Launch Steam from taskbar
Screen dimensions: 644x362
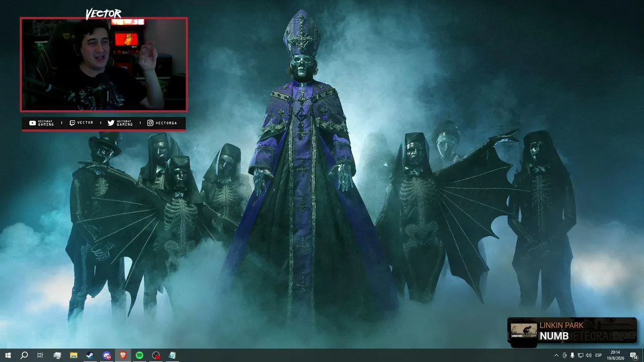(90, 355)
